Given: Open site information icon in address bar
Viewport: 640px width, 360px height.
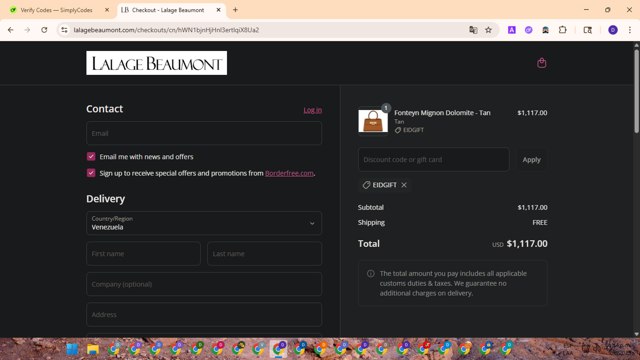Looking at the screenshot, I should pos(64,30).
